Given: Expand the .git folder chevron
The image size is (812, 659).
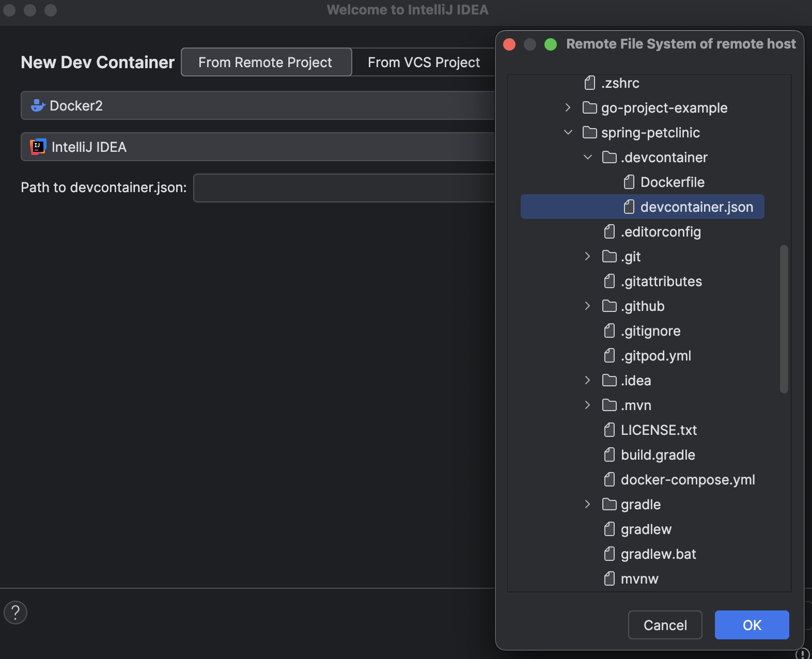Looking at the screenshot, I should (588, 257).
